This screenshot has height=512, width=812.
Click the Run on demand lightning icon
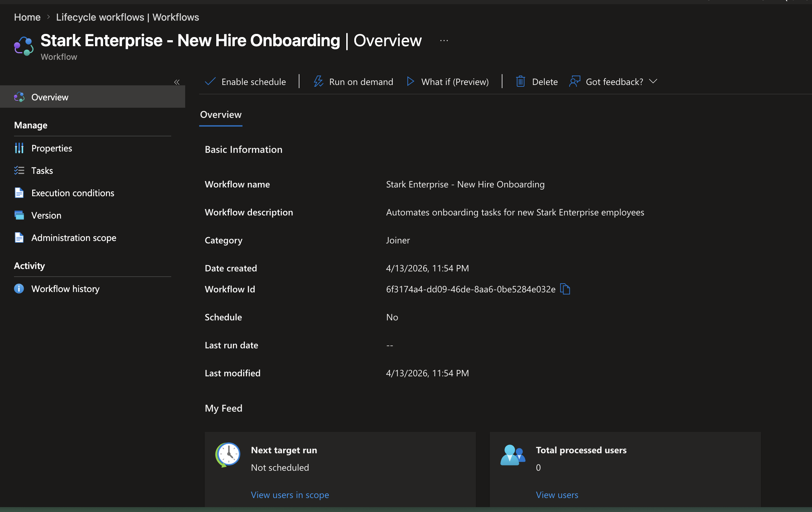click(318, 81)
